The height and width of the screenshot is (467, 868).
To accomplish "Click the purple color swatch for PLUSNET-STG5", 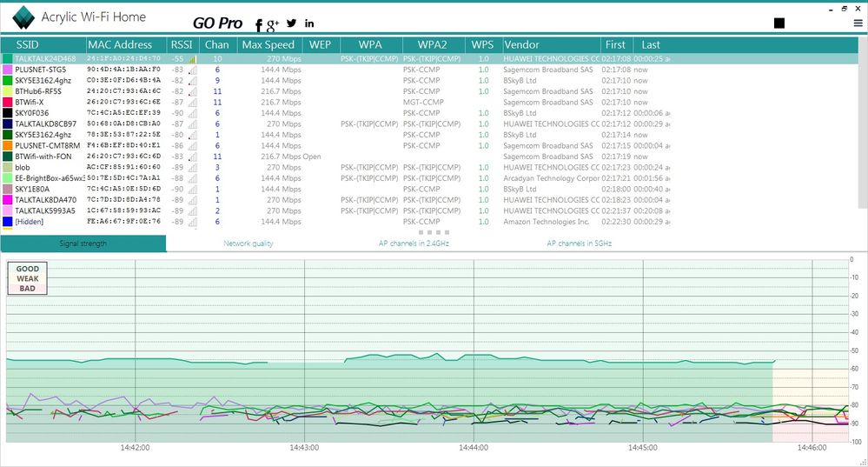I will (x=7, y=70).
